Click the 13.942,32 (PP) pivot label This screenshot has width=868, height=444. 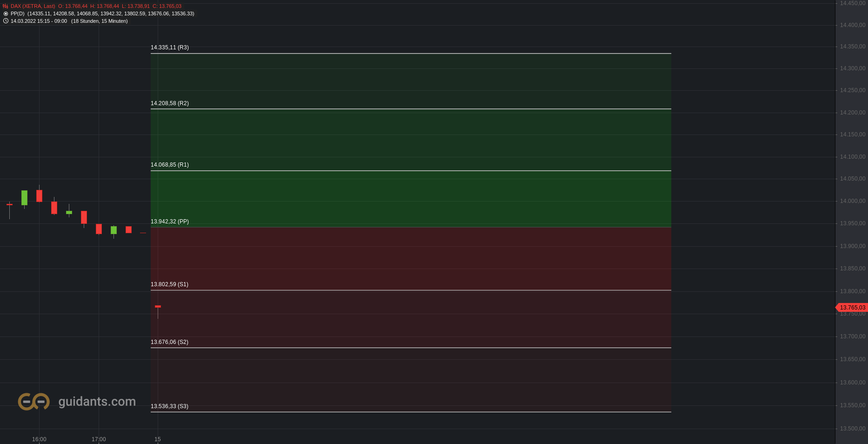[170, 222]
